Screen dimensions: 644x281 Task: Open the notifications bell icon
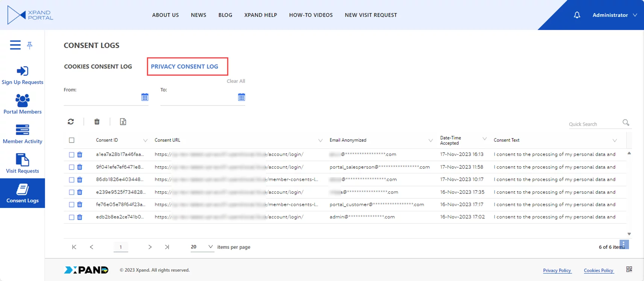point(577,15)
